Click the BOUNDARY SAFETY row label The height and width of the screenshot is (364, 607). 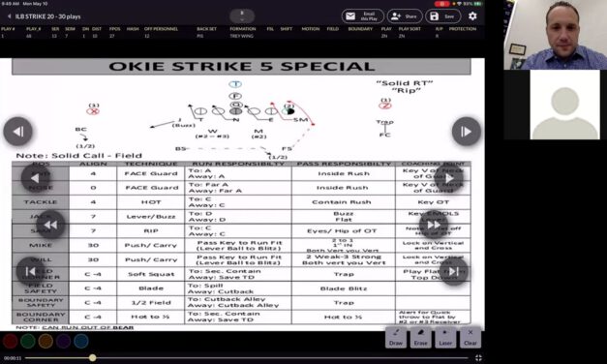tap(41, 302)
